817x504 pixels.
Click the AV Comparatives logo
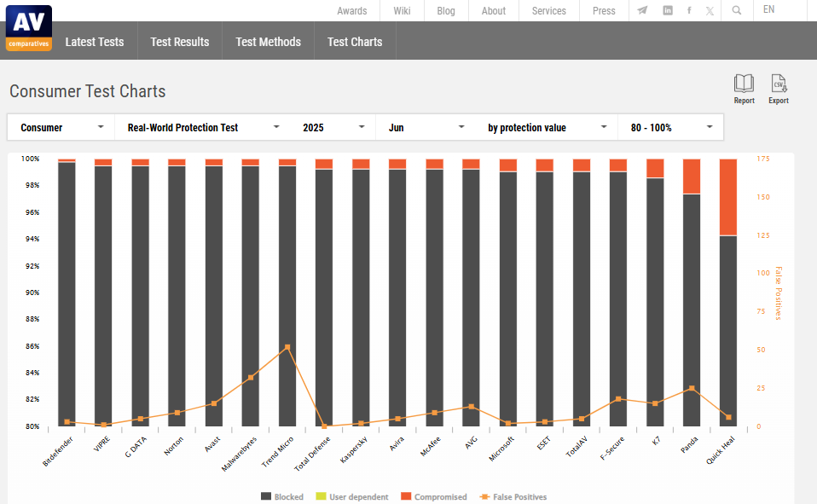pyautogui.click(x=29, y=28)
